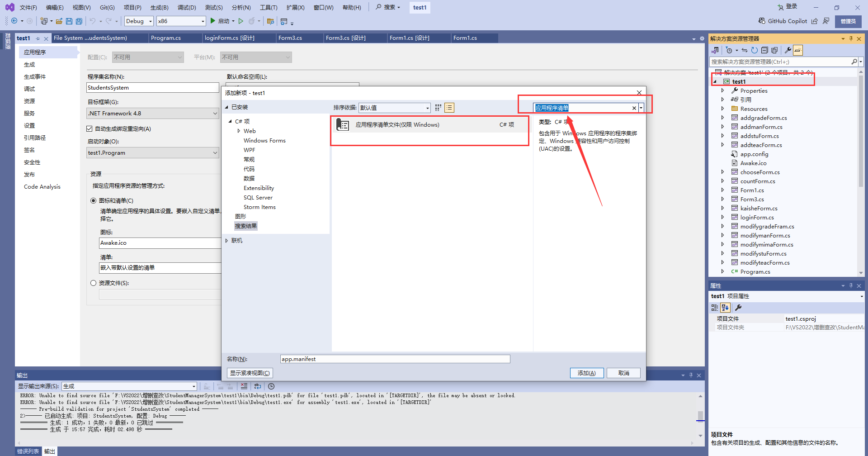Select loginForm.cs in Solution Explorer
This screenshot has width=868, height=456.
click(x=757, y=218)
